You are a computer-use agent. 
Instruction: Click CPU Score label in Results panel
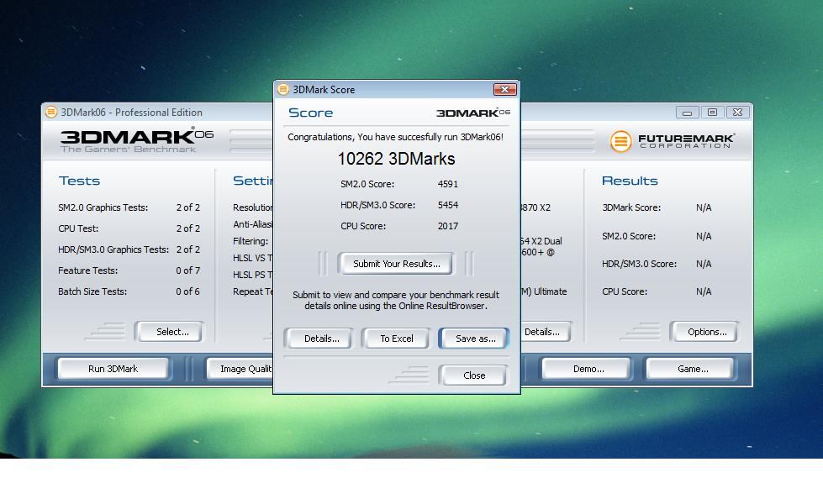pos(625,291)
